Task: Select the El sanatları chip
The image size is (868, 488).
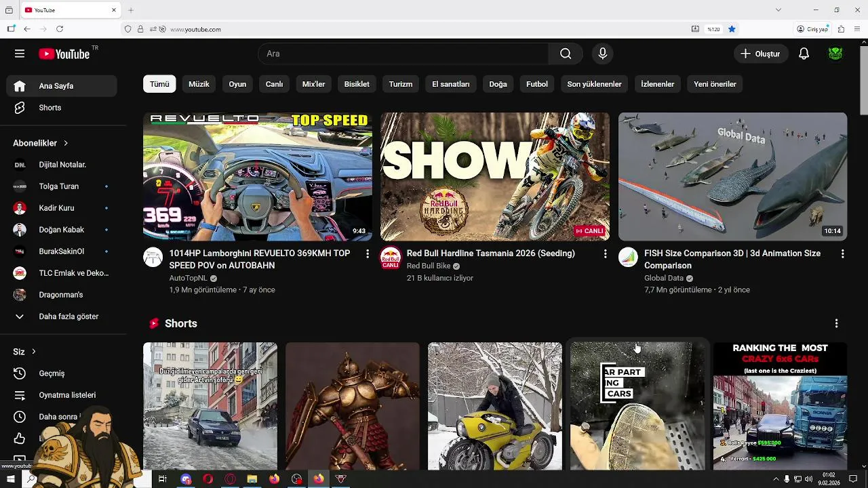Action: (x=451, y=84)
